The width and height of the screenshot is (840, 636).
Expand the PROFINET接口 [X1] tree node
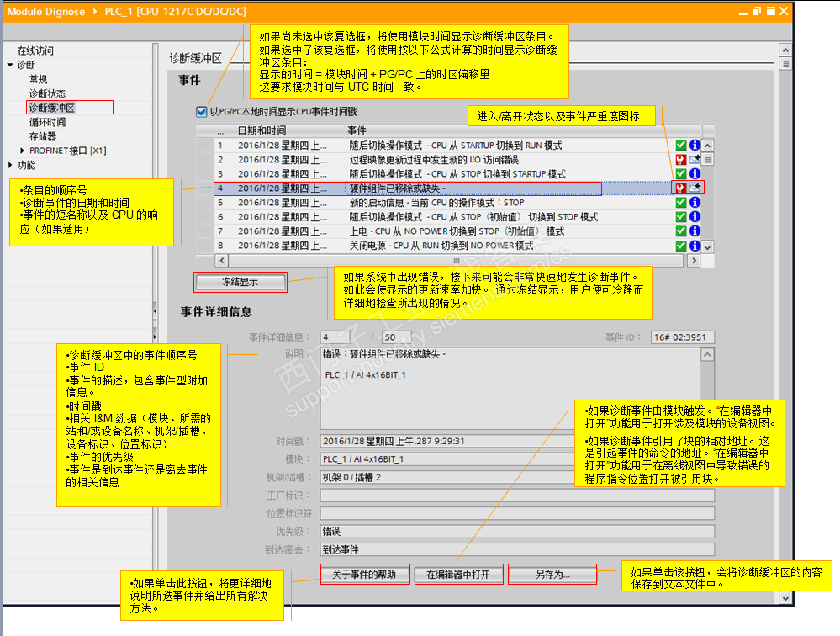point(22,151)
